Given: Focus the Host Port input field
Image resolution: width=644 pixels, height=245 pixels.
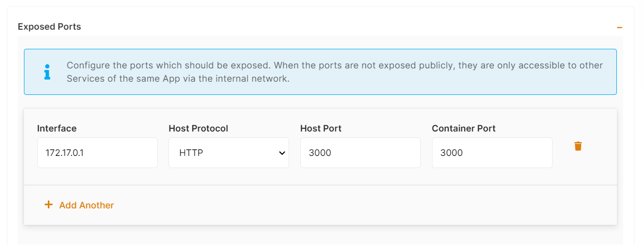Looking at the screenshot, I should coord(360,153).
